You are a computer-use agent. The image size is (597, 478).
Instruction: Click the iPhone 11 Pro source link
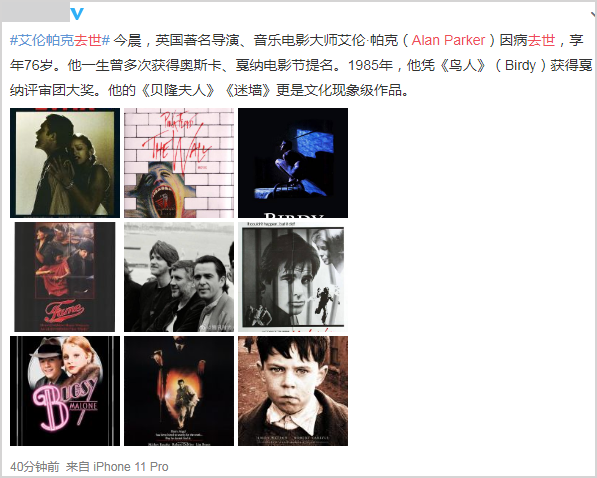[x=131, y=467]
